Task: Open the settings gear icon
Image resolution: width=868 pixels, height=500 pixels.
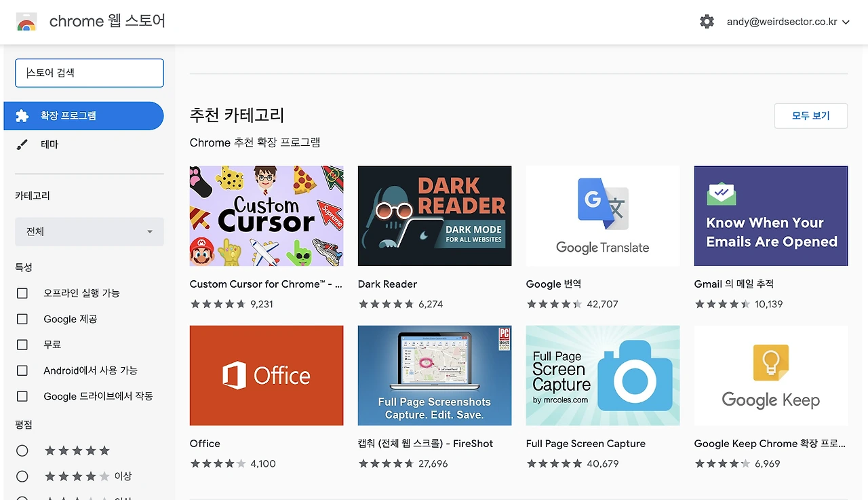Action: (x=707, y=22)
